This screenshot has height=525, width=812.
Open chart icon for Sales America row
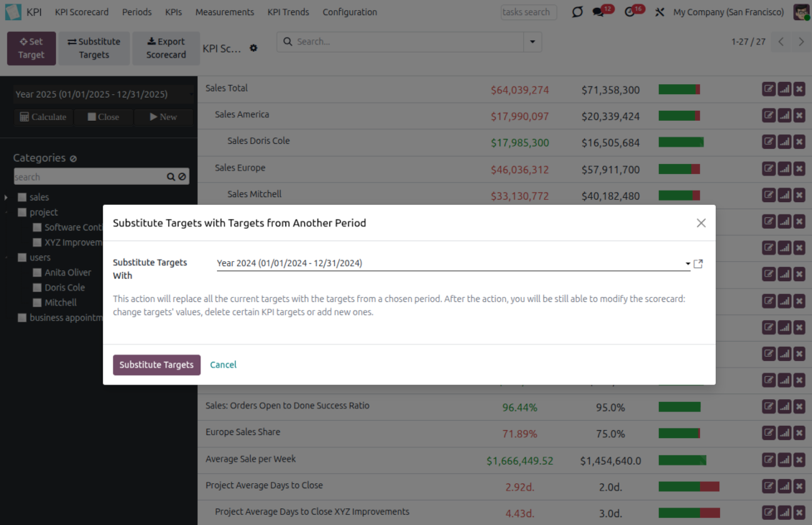click(784, 116)
